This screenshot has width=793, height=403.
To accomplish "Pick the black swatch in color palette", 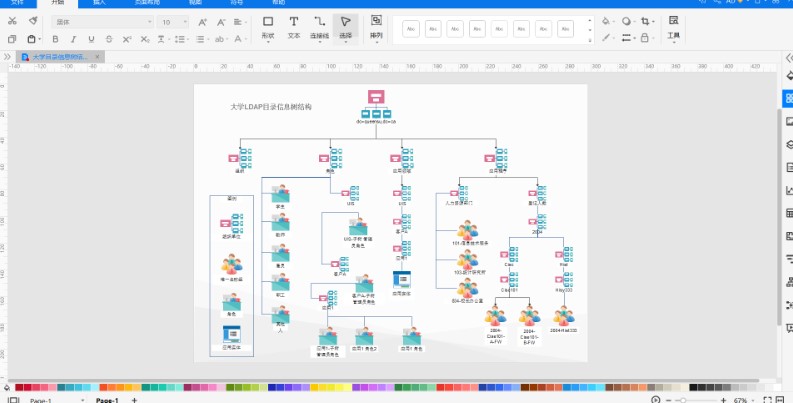I will tap(693, 388).
